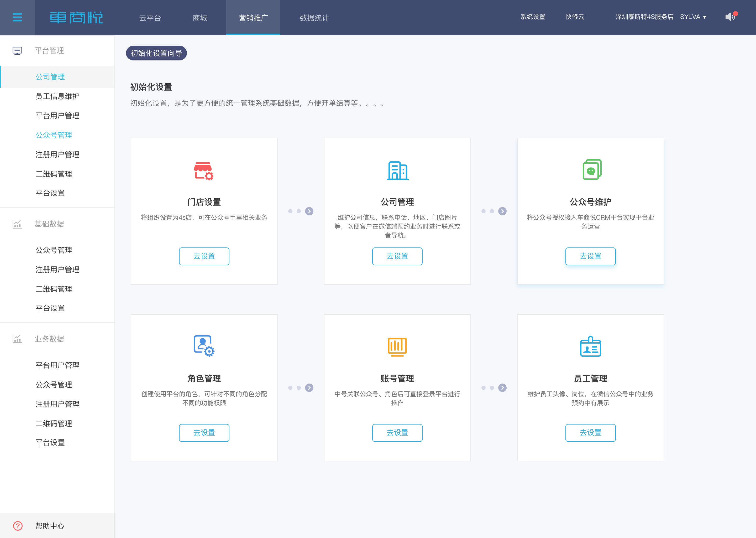
Task: Open 系统设置 in top bar
Action: click(x=533, y=17)
